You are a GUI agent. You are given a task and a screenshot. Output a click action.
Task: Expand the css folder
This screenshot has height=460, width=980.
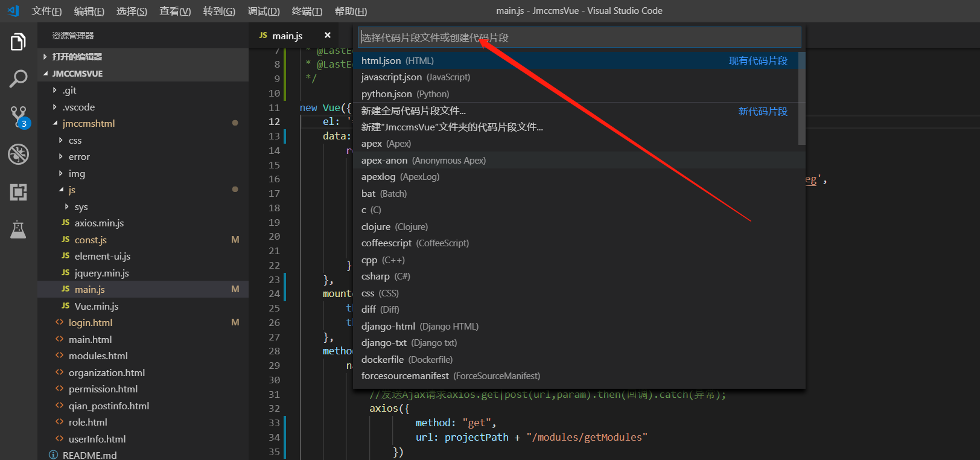click(61, 140)
